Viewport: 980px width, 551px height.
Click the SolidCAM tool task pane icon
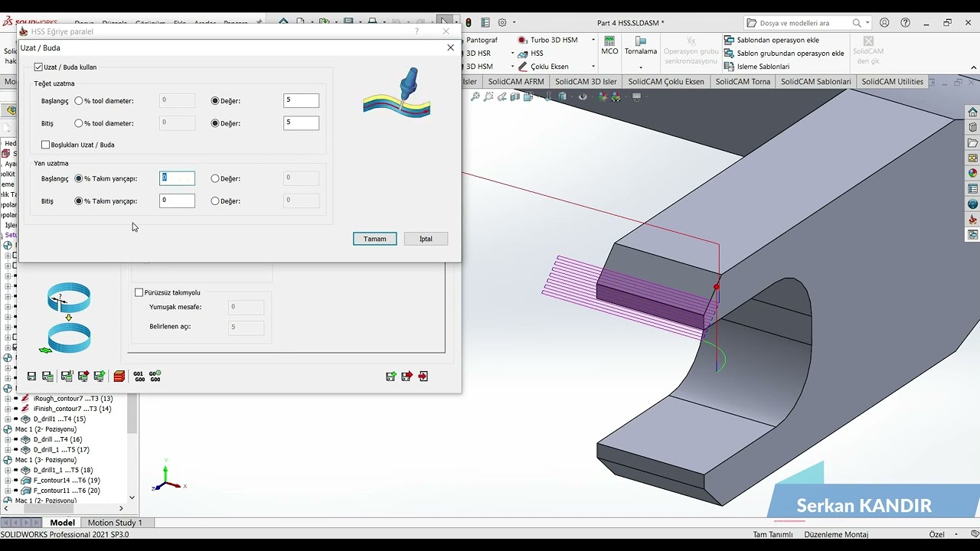point(972,220)
